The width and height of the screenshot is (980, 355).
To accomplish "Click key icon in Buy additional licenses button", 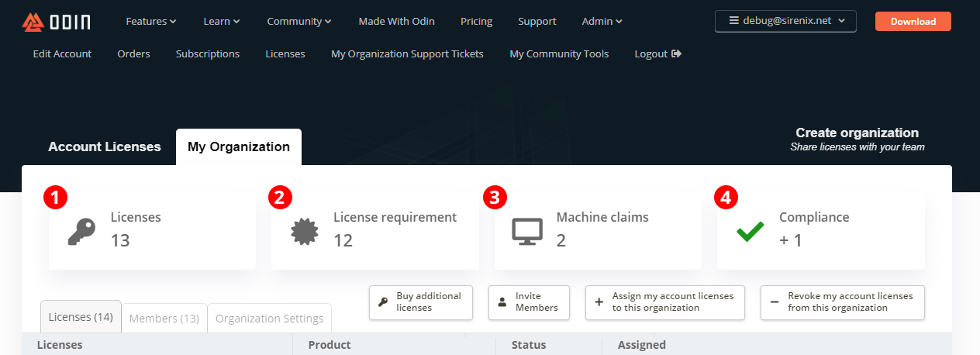I will pos(383,302).
